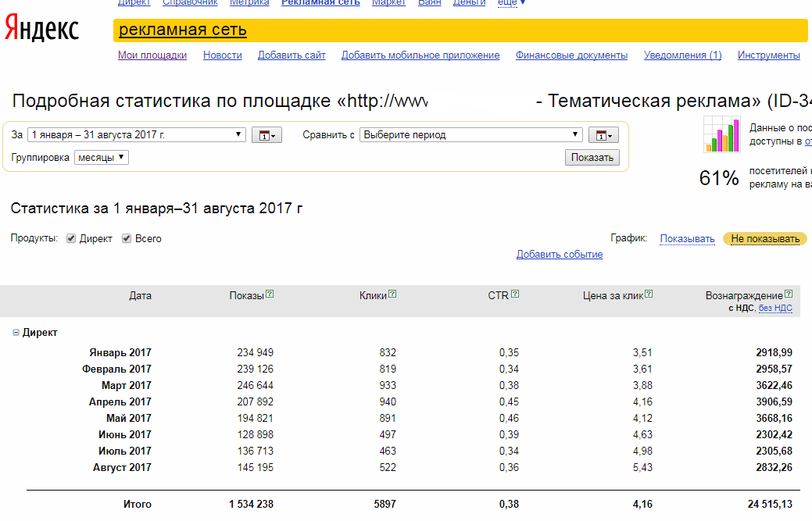812x521 pixels.
Task: Click price per click value 5,43
Action: 642,468
